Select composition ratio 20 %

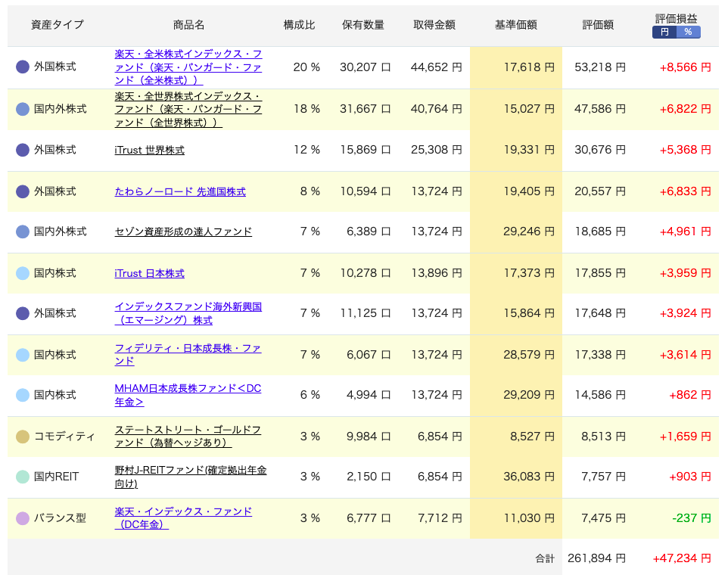coord(306,67)
